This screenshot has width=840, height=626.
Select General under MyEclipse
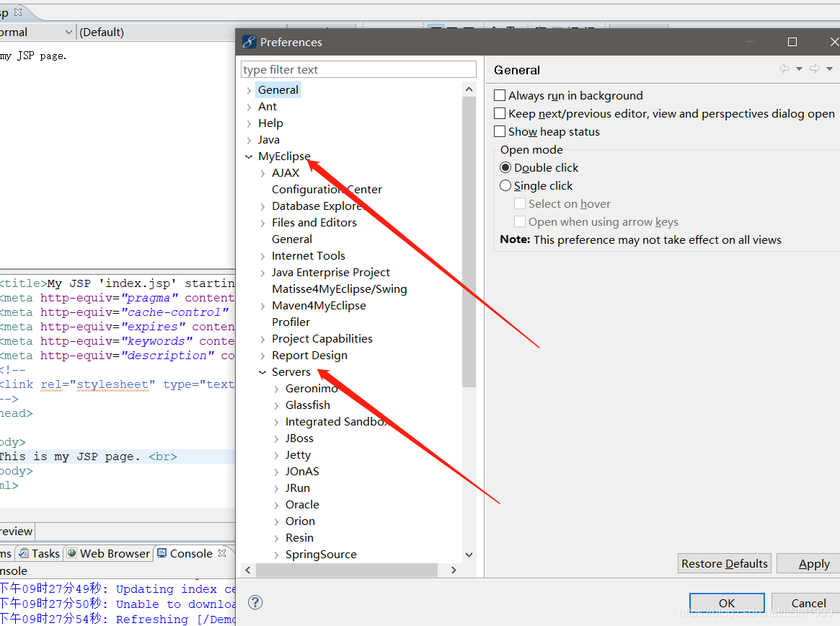pos(292,239)
